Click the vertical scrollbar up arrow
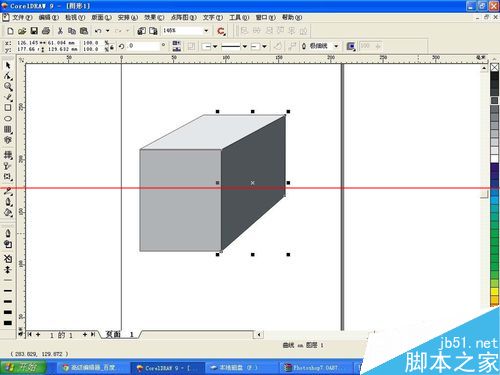The image size is (500, 375). point(484,68)
